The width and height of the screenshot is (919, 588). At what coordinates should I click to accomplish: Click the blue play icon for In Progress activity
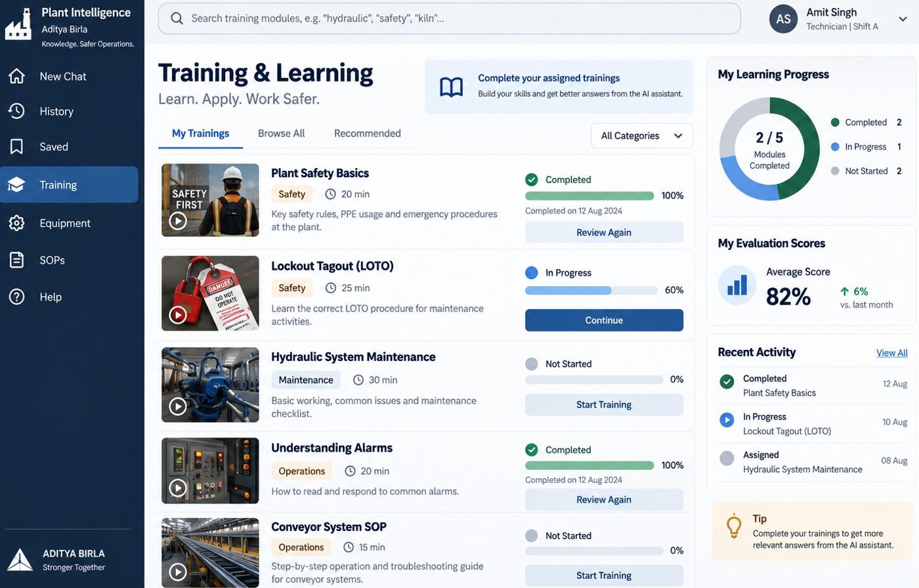point(727,420)
